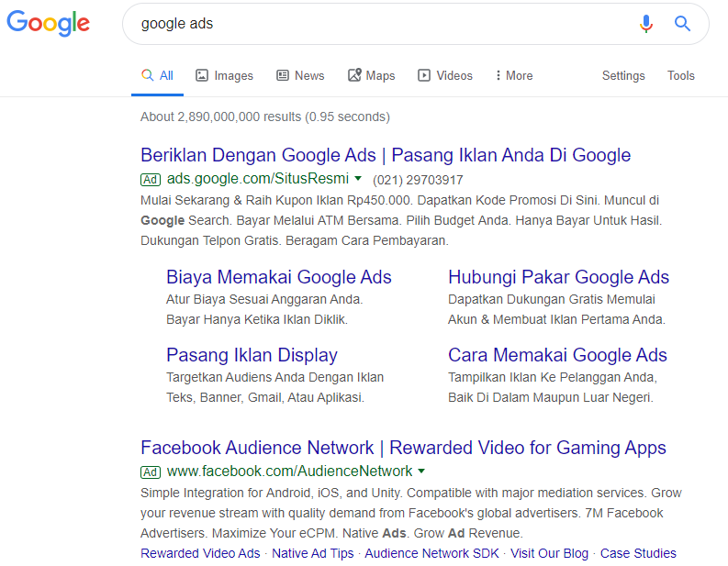Click the About 2,890,000,000 results text
The height and width of the screenshot is (566, 728).
265,117
